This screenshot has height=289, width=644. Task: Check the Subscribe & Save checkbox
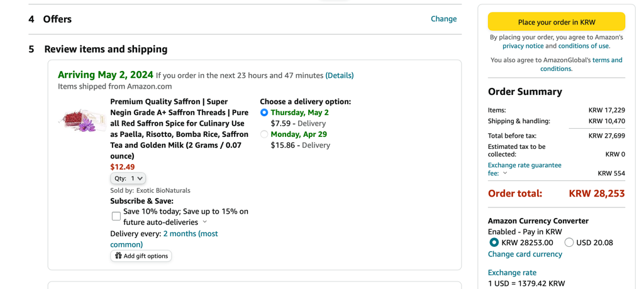pyautogui.click(x=116, y=216)
